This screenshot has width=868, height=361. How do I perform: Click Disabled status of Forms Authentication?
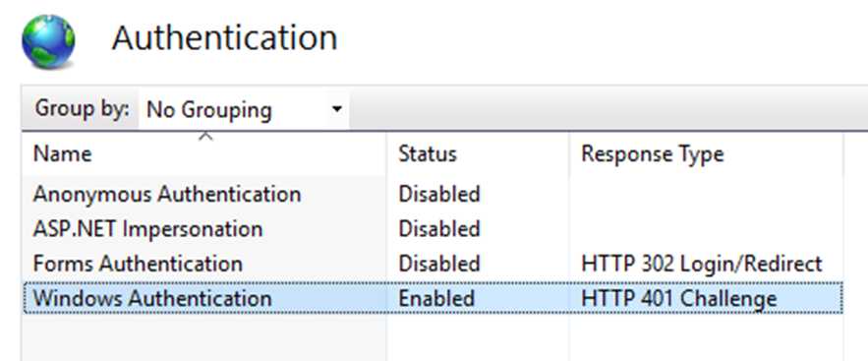[439, 264]
